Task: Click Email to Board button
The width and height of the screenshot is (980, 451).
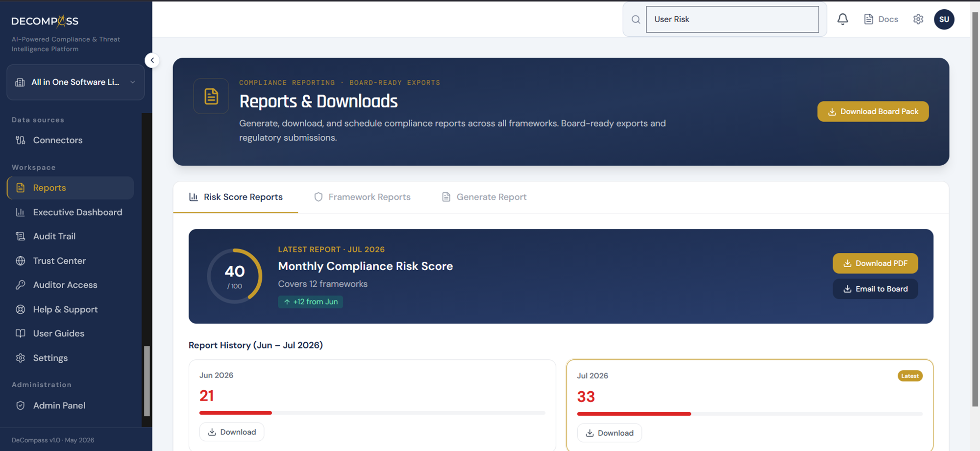Action: tap(875, 289)
